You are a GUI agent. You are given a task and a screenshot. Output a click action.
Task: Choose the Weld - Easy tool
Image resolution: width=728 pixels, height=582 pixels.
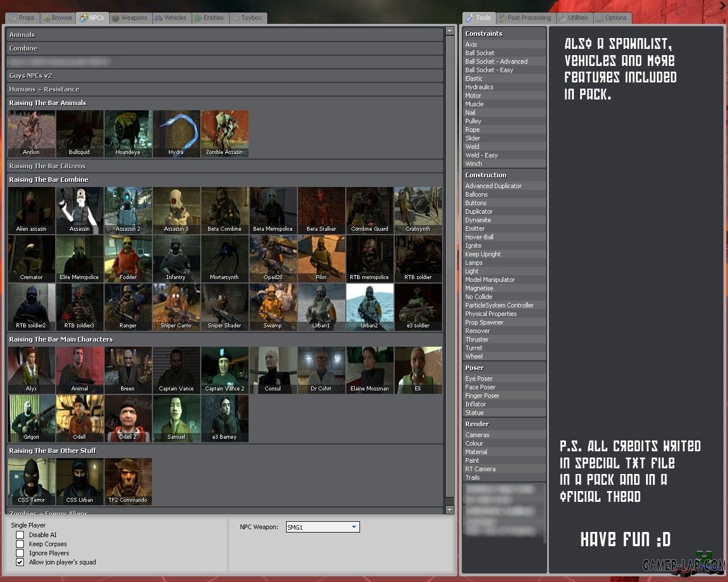pyautogui.click(x=504, y=155)
